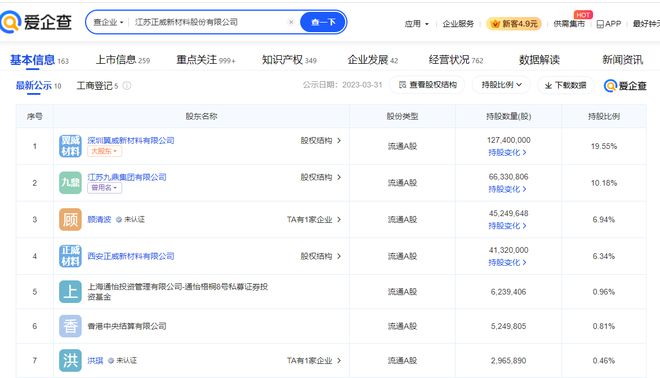Switch to the 上市信息 tab

coord(122,60)
